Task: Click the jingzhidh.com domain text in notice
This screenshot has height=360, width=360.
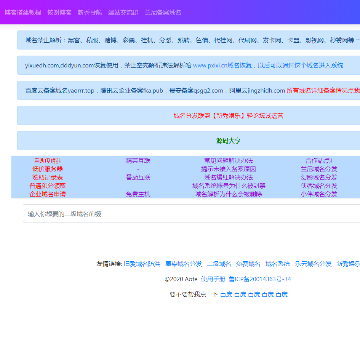Action: pyautogui.click(x=265, y=90)
